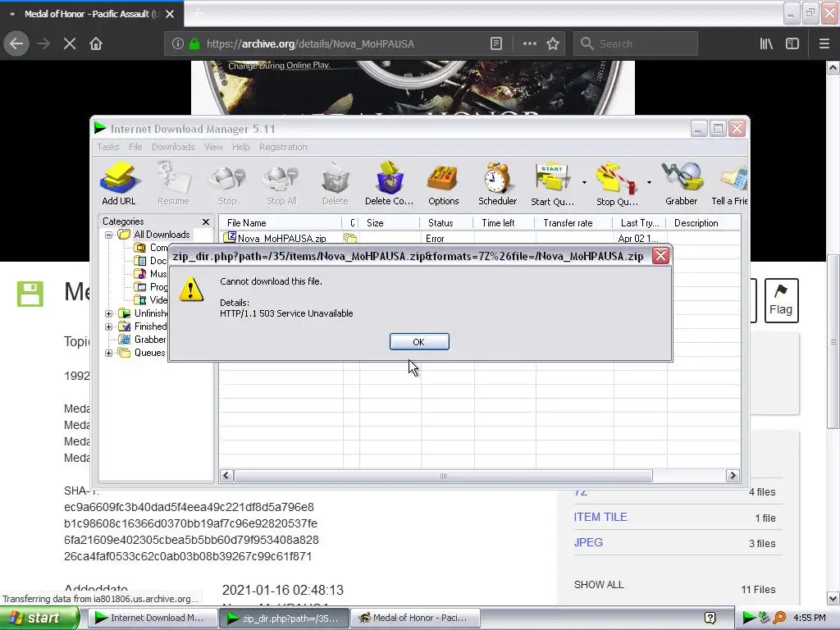The image size is (840, 630).
Task: Click the Stop All toolbar icon
Action: pyautogui.click(x=282, y=183)
